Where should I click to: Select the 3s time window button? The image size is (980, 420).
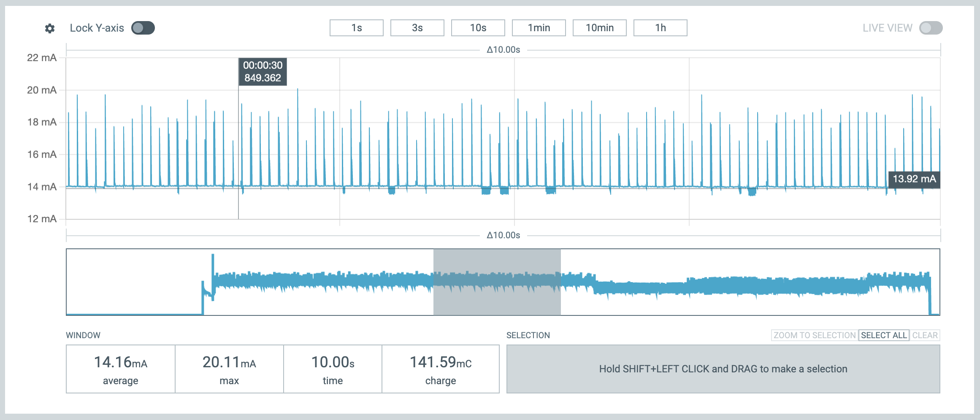point(417,28)
